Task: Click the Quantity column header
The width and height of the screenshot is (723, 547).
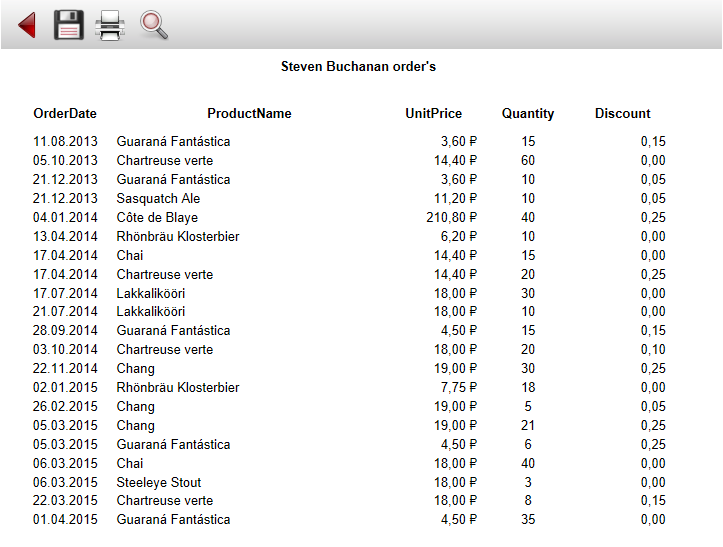Action: coord(528,113)
